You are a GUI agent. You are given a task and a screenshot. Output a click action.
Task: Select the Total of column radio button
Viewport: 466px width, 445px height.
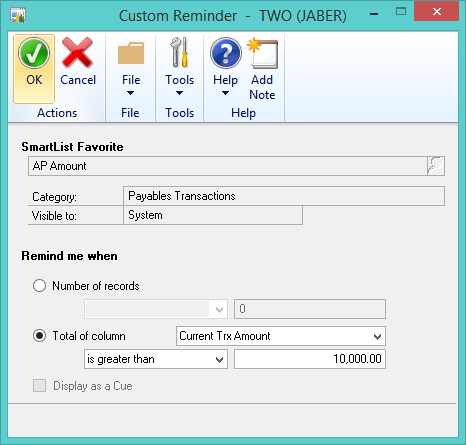pyautogui.click(x=39, y=336)
